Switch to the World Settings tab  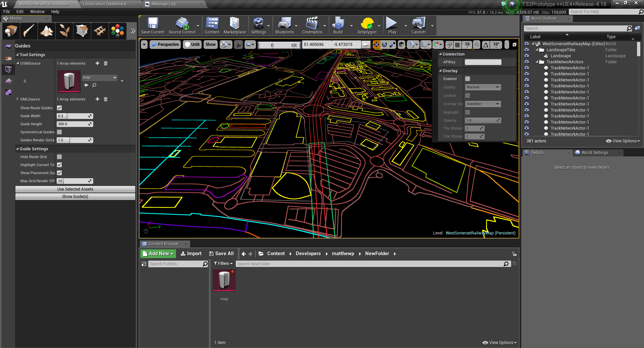click(x=594, y=153)
